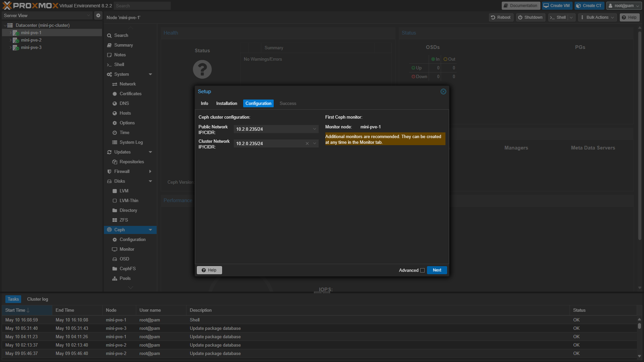Open the Cluster Network IP/CIDR dropdown arrow
644x362 pixels.
(x=315, y=143)
